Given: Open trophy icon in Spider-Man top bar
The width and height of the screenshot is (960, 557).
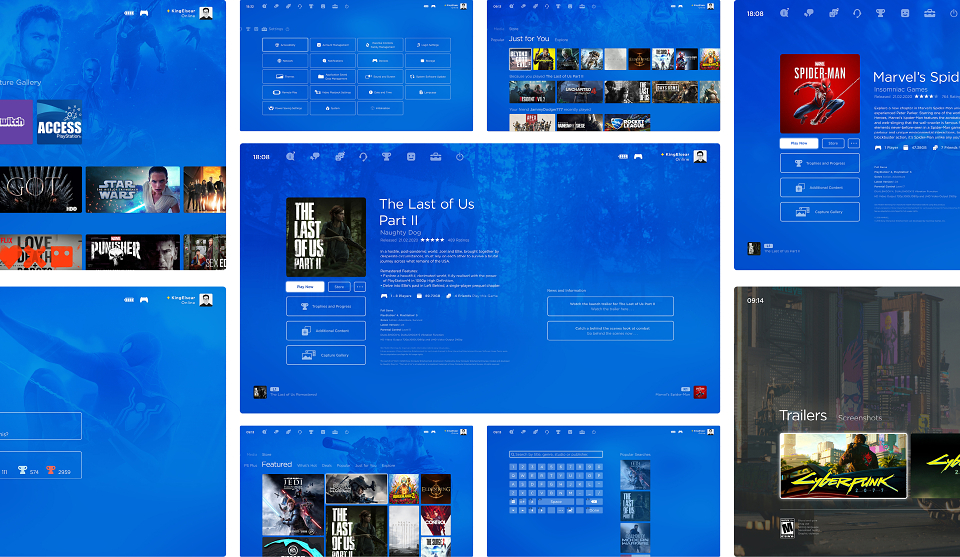Looking at the screenshot, I should click(x=880, y=13).
